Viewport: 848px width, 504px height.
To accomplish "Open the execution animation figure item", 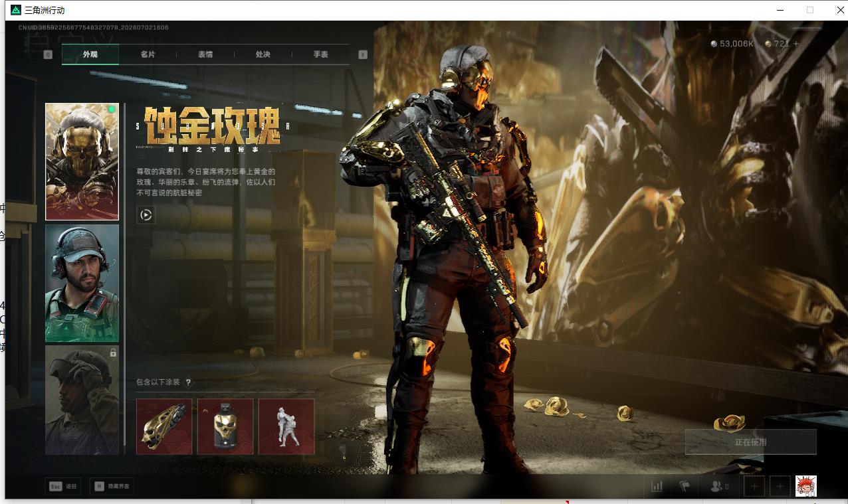I will click(286, 426).
